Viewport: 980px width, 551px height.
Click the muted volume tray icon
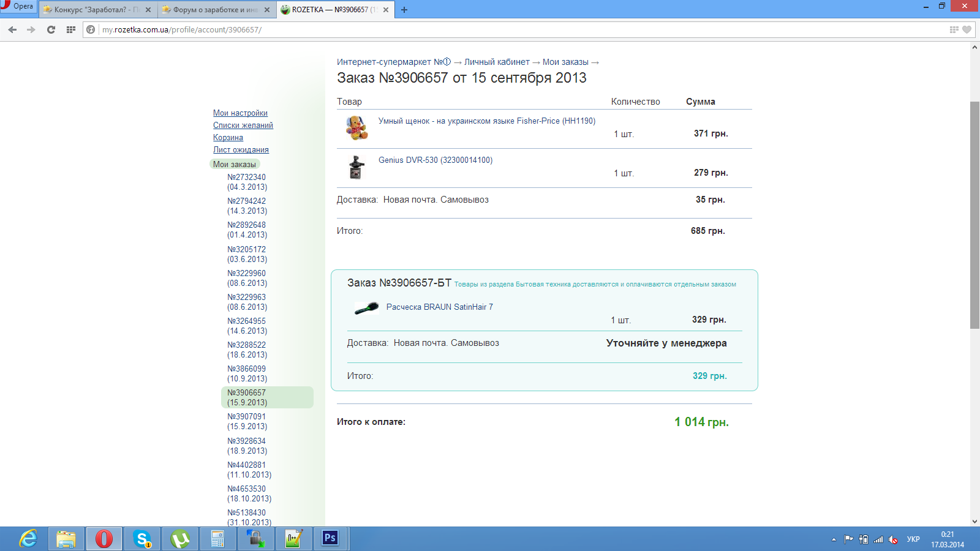[x=894, y=539]
